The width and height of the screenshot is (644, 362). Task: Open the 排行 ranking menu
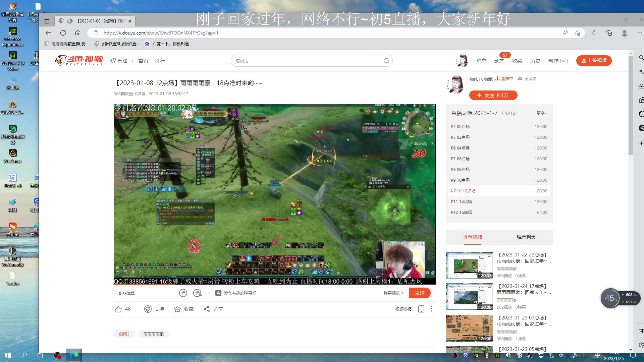pyautogui.click(x=160, y=61)
